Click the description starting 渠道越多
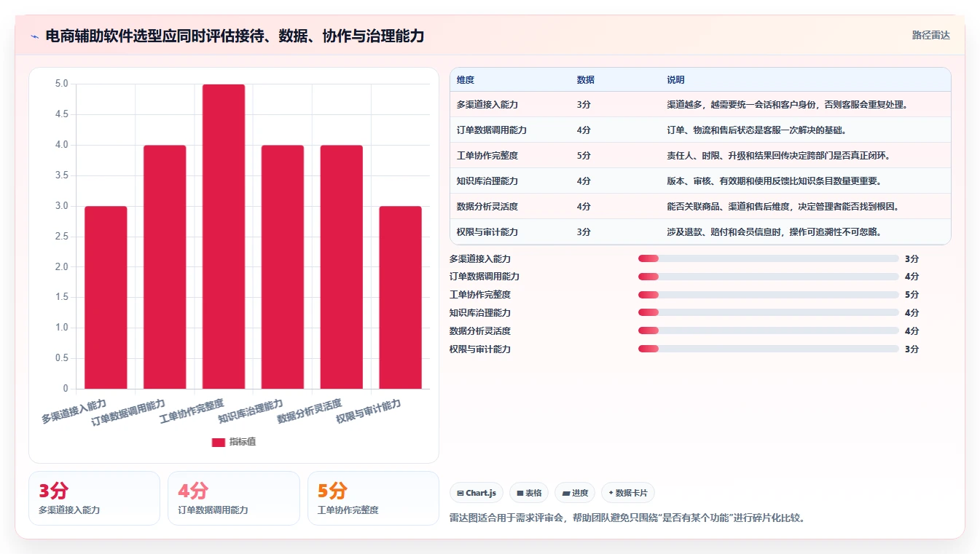This screenshot has height=554, width=980. click(787, 105)
